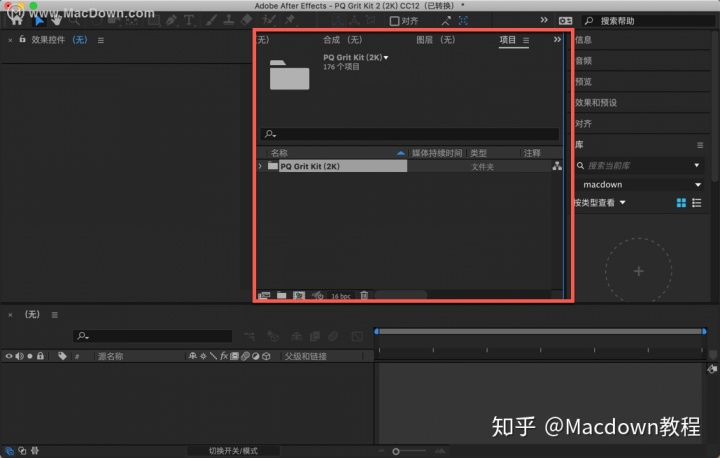The image size is (720, 458).
Task: Click the workspace switcher icon near search help
Action: pos(565,21)
